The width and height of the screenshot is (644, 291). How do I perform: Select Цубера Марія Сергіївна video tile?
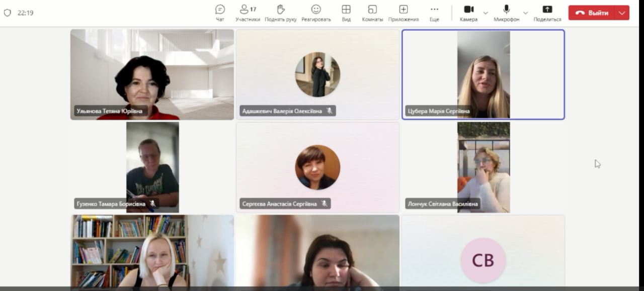point(483,74)
